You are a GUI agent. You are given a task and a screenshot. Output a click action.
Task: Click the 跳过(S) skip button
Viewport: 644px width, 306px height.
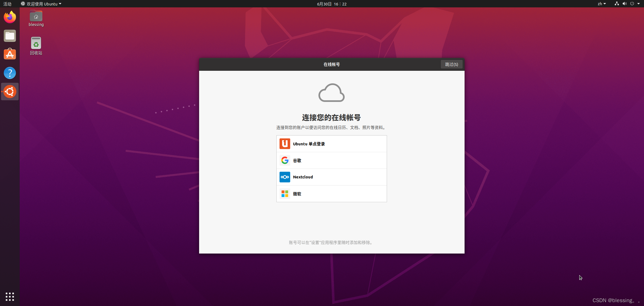451,64
